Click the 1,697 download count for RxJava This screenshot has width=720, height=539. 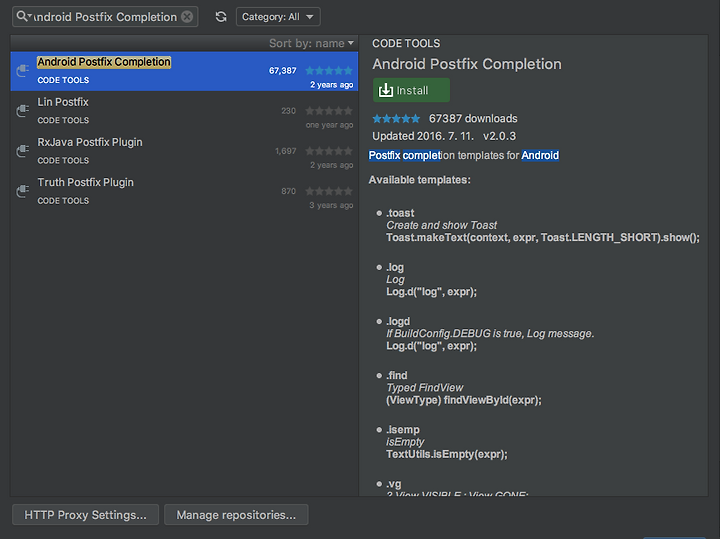[286, 151]
